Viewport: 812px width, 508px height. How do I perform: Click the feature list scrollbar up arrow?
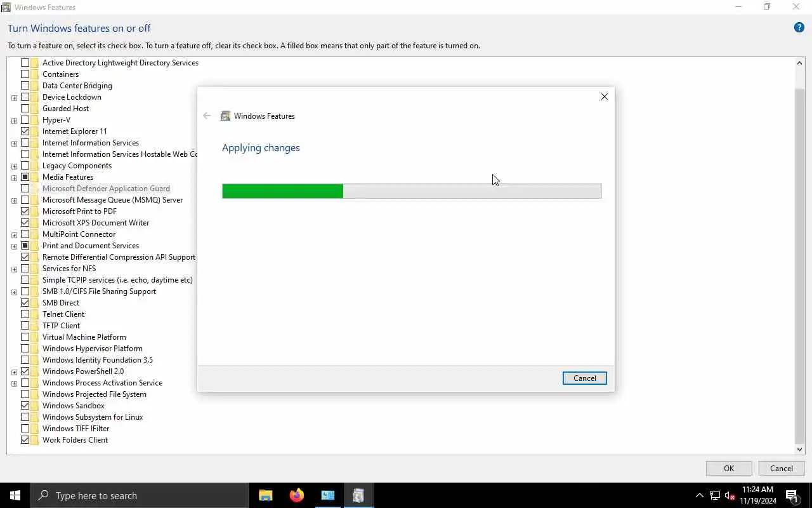(799, 63)
